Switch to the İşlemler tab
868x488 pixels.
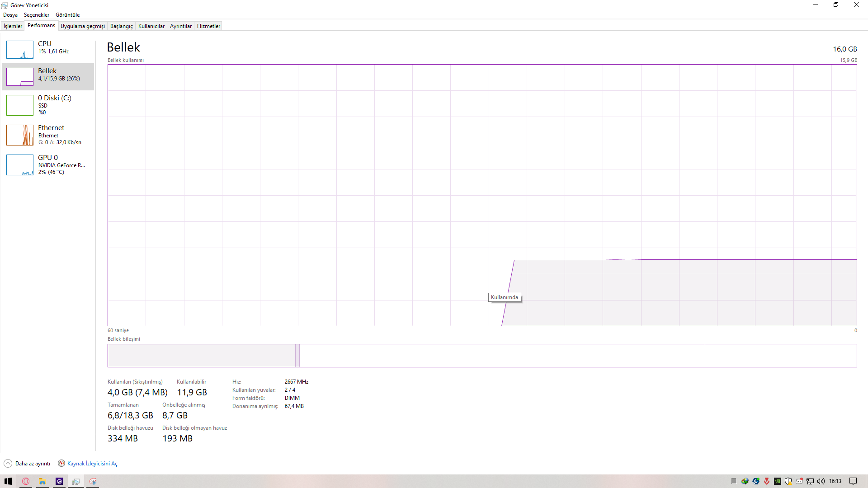[x=13, y=26]
